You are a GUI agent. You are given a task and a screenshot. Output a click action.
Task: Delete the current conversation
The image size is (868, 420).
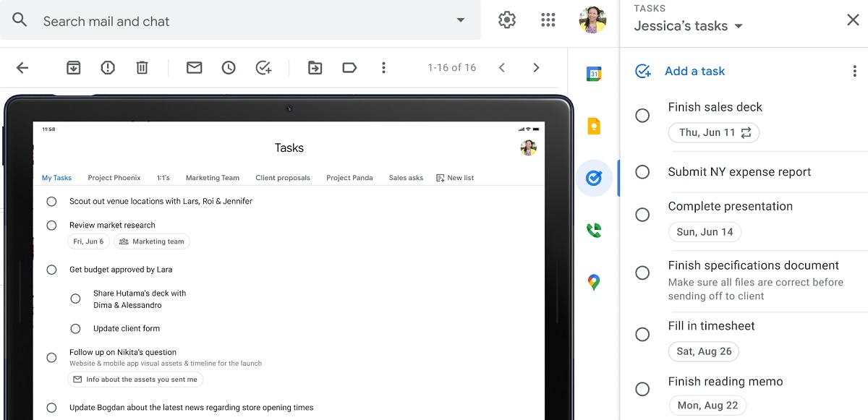tap(142, 67)
